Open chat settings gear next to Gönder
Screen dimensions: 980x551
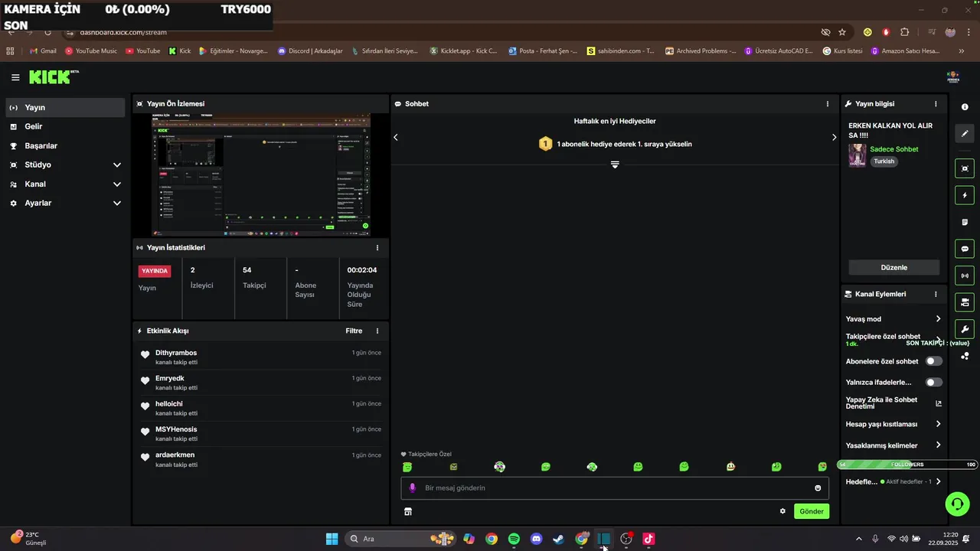pos(782,511)
